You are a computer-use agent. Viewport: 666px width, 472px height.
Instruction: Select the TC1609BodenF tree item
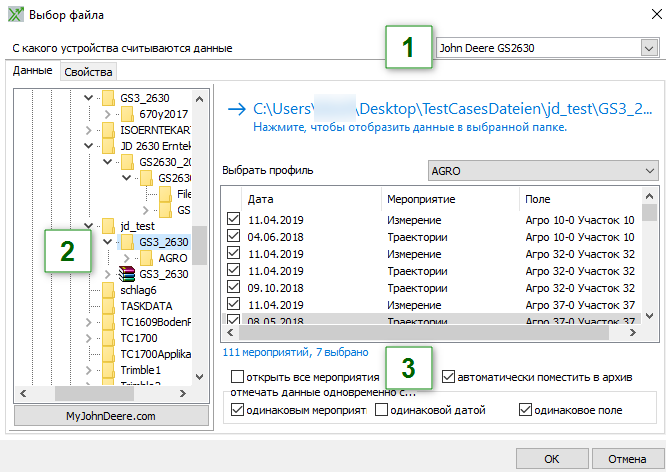[x=155, y=322]
